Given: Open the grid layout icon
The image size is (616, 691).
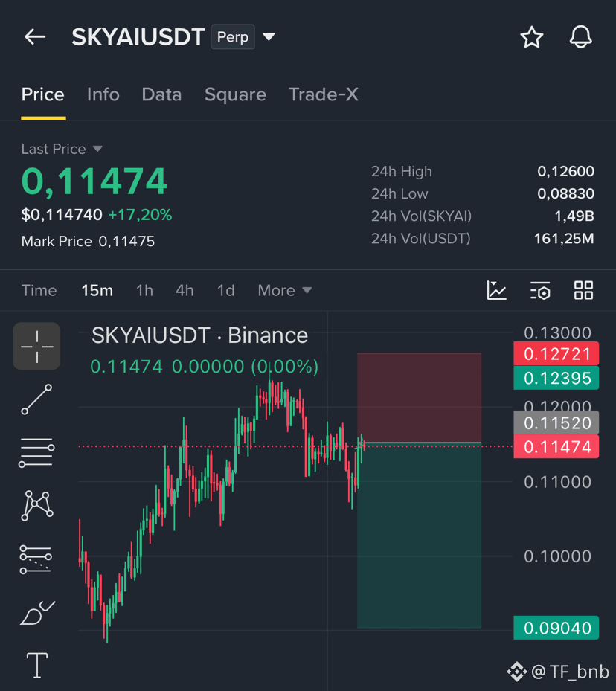Looking at the screenshot, I should coord(583,290).
